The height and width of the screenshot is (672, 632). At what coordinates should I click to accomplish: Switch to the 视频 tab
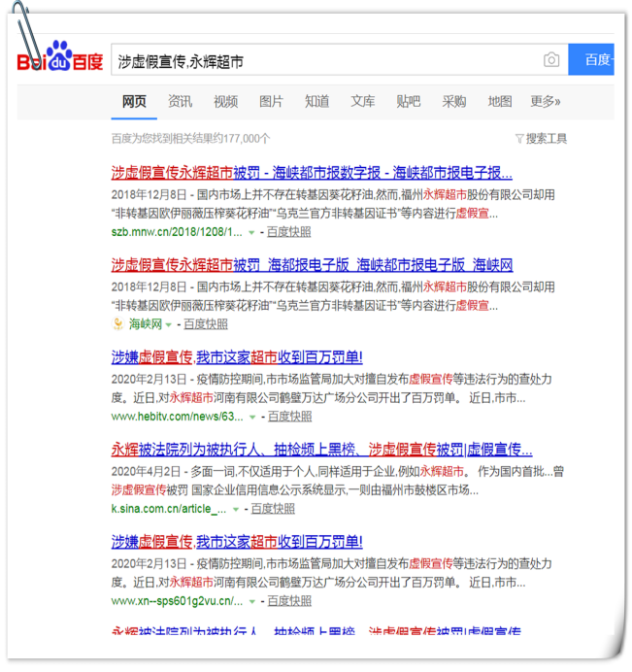226,102
